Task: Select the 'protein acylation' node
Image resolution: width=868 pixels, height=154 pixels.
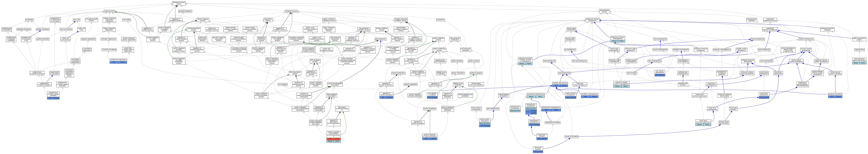Action: [x=474, y=61]
